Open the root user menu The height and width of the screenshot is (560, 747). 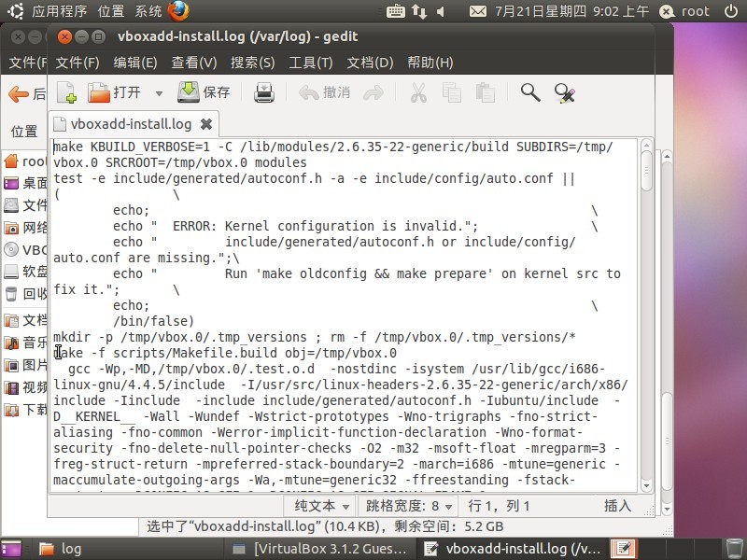coord(685,11)
